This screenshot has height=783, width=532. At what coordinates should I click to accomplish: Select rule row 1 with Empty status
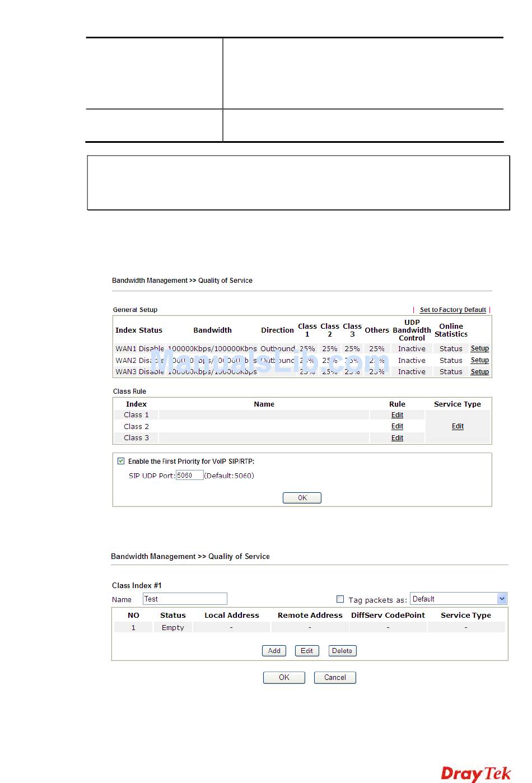tap(309, 628)
